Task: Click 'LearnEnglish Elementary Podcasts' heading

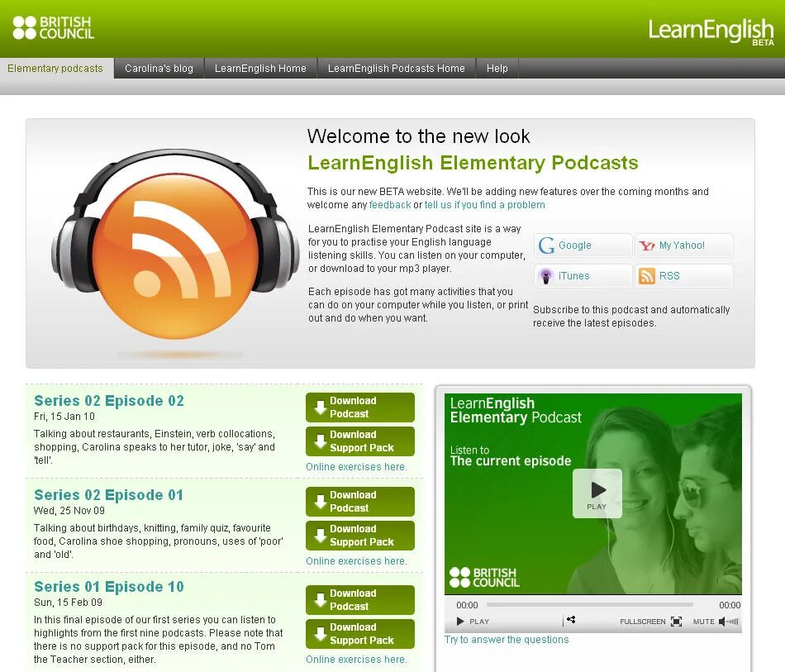Action: tap(473, 163)
